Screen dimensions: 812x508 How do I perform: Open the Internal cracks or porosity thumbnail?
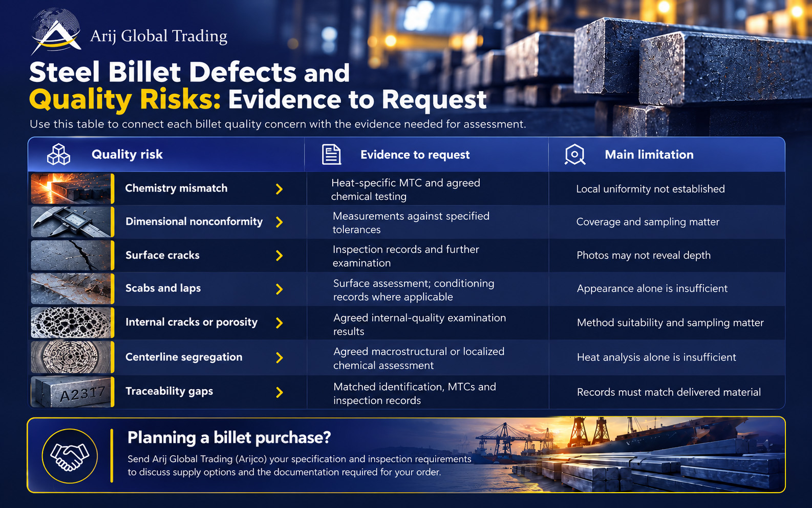71,323
